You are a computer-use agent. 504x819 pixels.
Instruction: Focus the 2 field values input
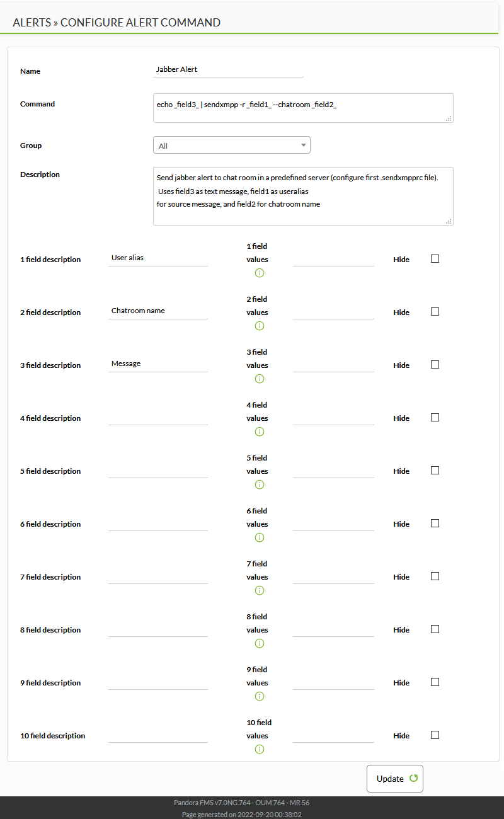click(333, 311)
